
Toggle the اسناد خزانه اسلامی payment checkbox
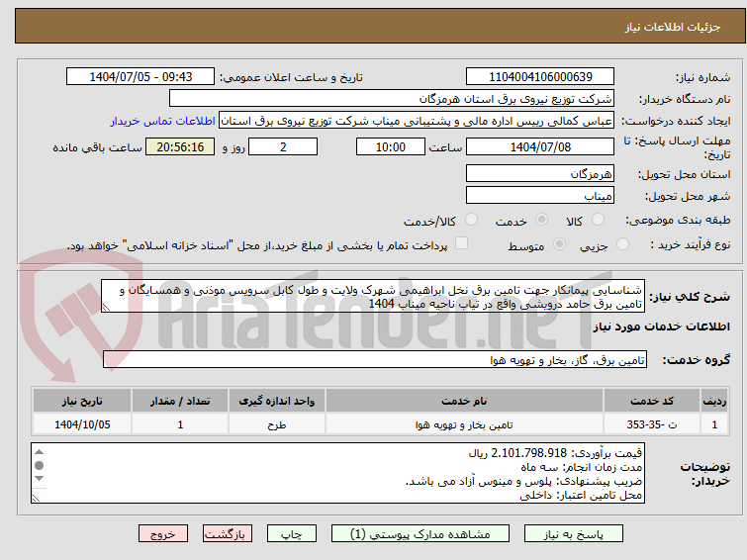coord(461,243)
